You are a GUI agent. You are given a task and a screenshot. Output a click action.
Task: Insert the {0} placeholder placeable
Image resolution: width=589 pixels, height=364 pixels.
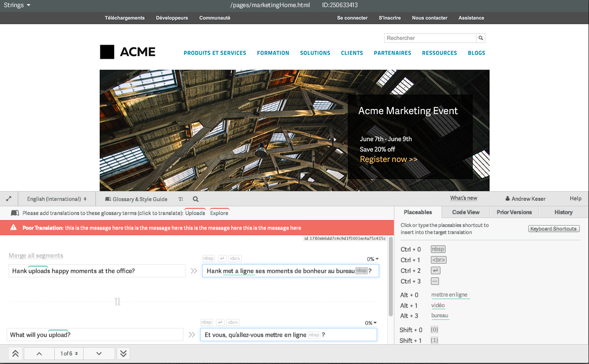click(434, 330)
